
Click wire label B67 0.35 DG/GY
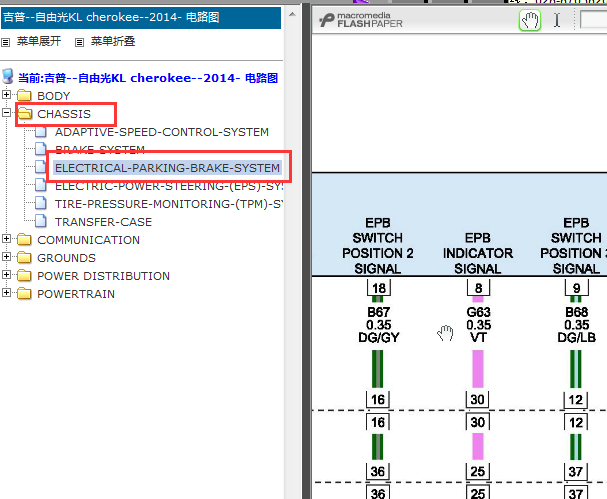click(x=379, y=325)
